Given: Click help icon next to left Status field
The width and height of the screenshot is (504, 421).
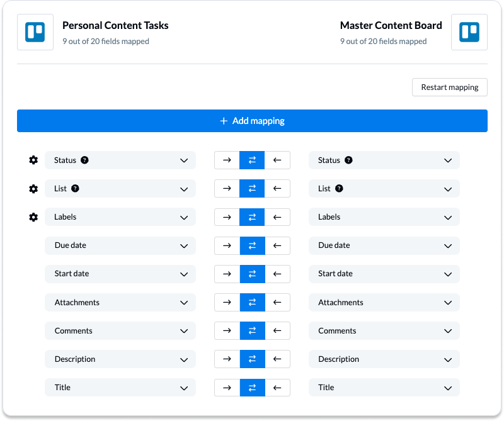Looking at the screenshot, I should (x=84, y=160).
